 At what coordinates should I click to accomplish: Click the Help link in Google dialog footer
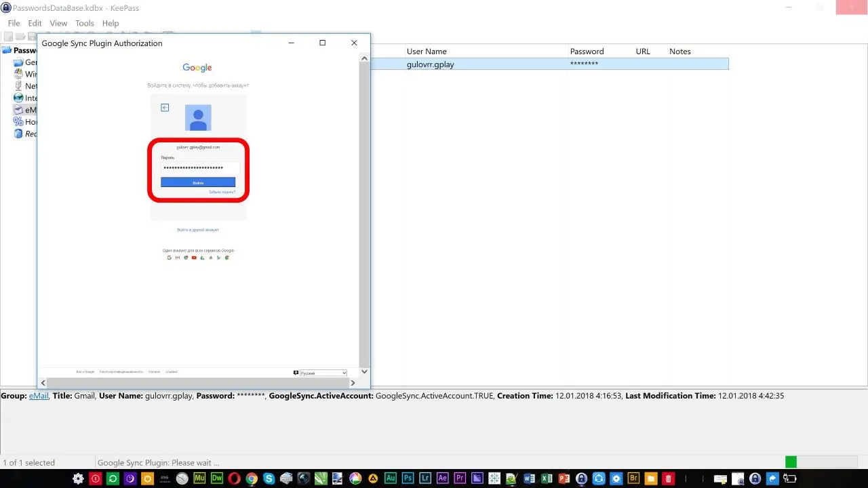point(172,371)
